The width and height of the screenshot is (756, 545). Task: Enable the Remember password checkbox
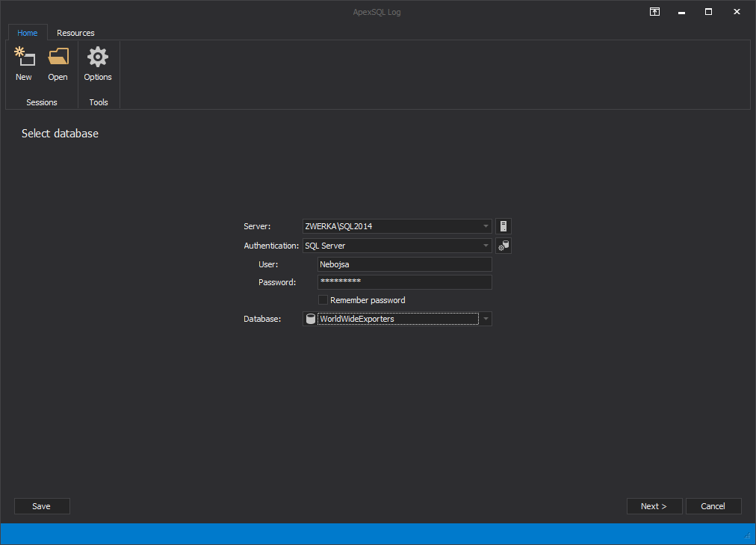323,300
